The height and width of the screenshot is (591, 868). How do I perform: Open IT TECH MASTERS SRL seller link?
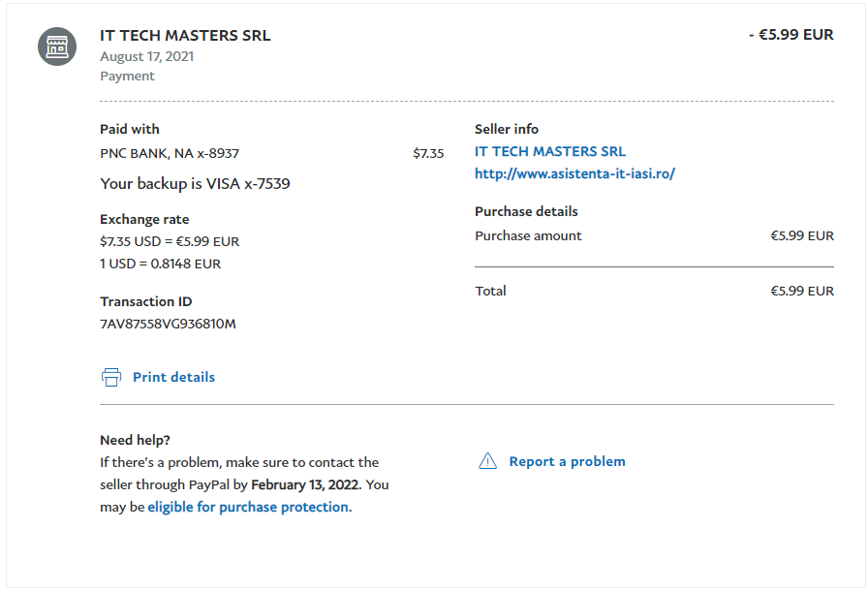[549, 151]
